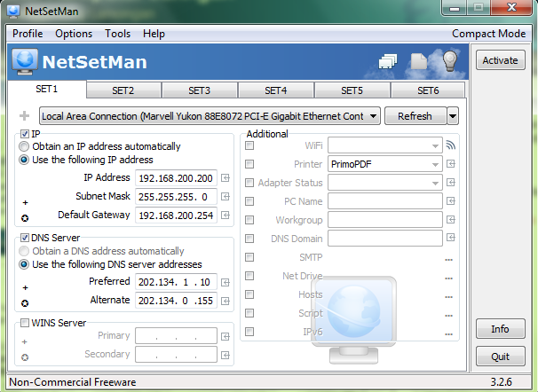Enable the Printer checkbox
The height and width of the screenshot is (392, 538).
coord(249,164)
